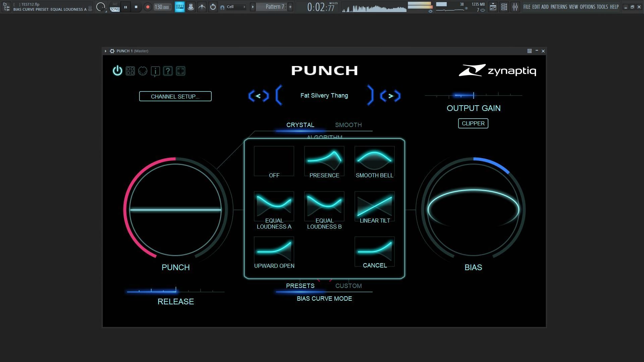Stop playback in the transport bar
This screenshot has height=362, width=644.
pyautogui.click(x=136, y=7)
